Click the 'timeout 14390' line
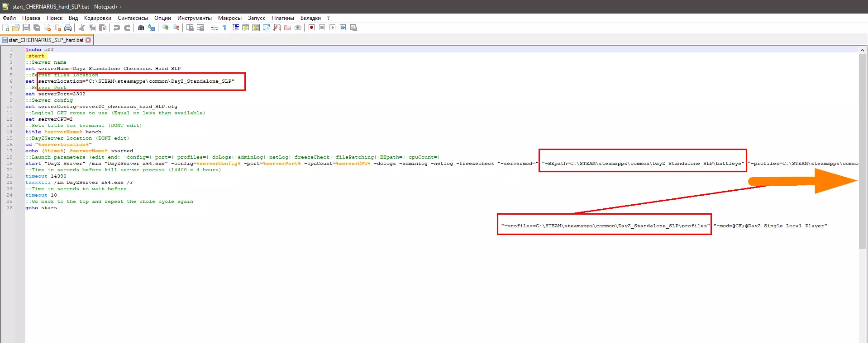 [46, 176]
